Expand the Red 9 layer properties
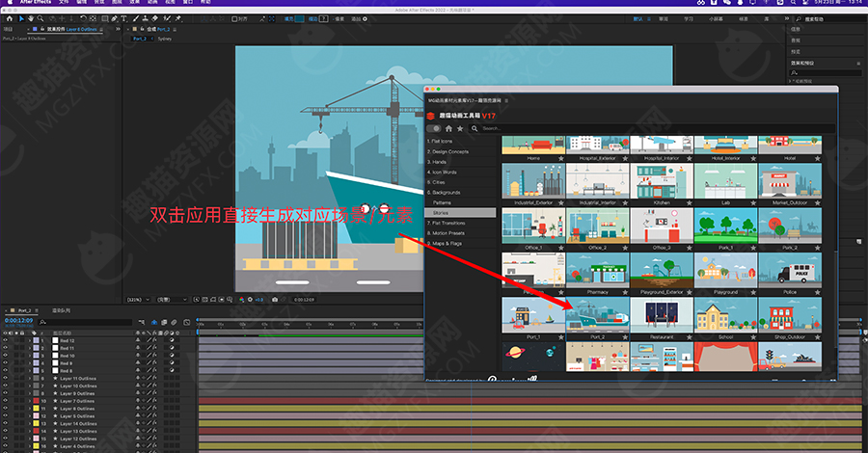Screen dimensions: 868x453 point(30,363)
